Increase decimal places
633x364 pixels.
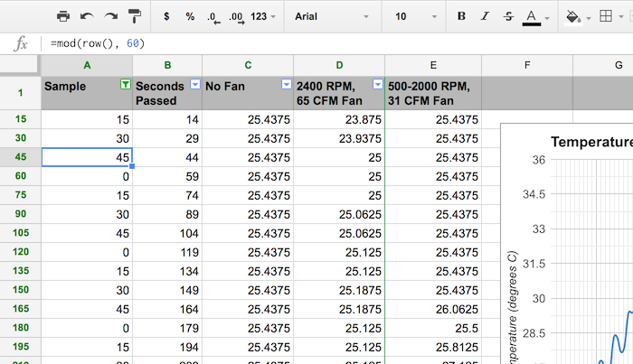point(237,17)
